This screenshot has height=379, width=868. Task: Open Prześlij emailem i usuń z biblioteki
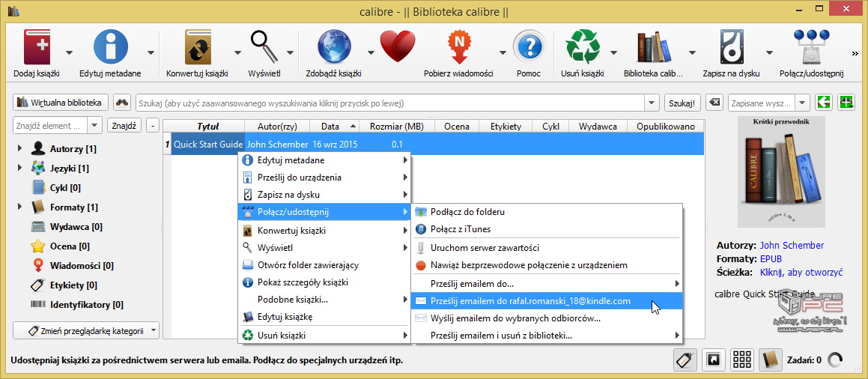547,336
